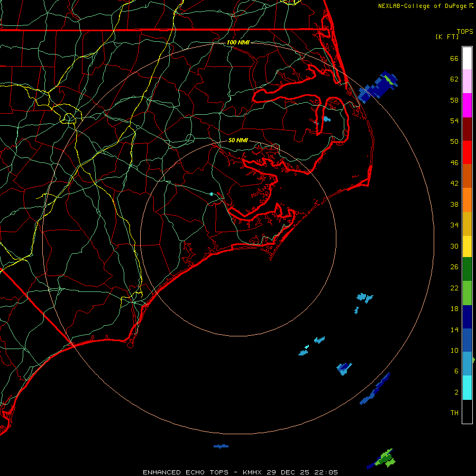Click the 22:05 timestamp in the caption
Screen dimensions: 476x476
326,472
